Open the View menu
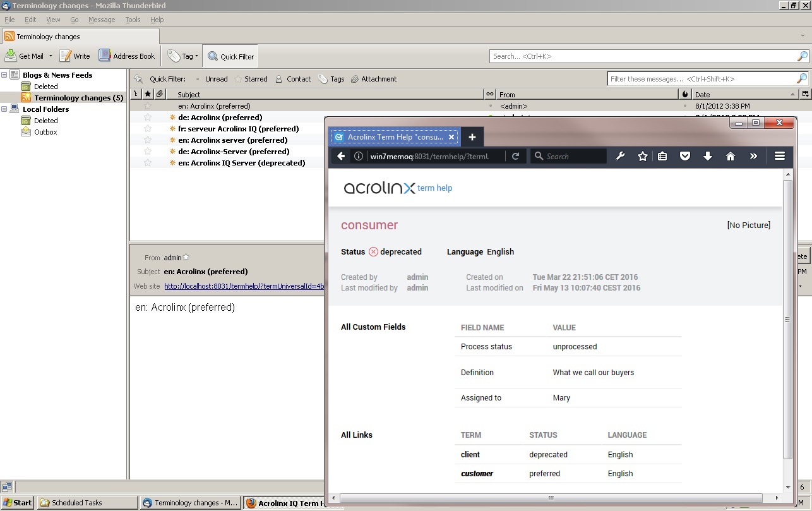This screenshot has width=812, height=511. point(53,20)
